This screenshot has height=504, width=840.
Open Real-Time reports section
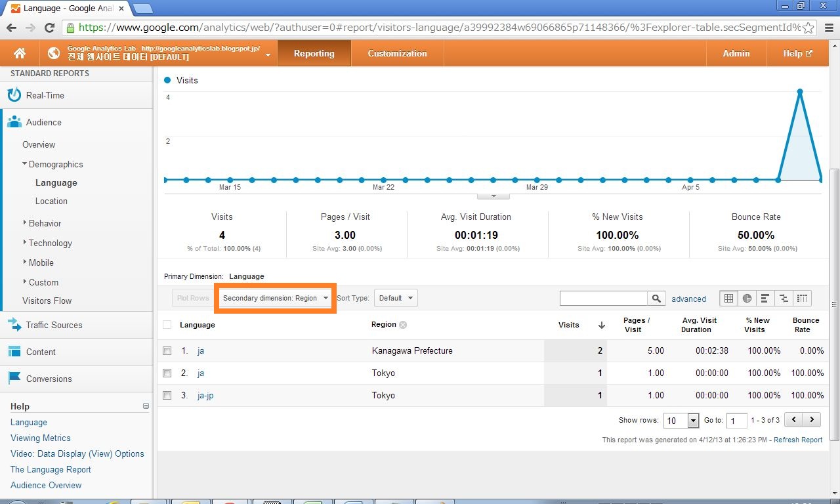[x=45, y=95]
